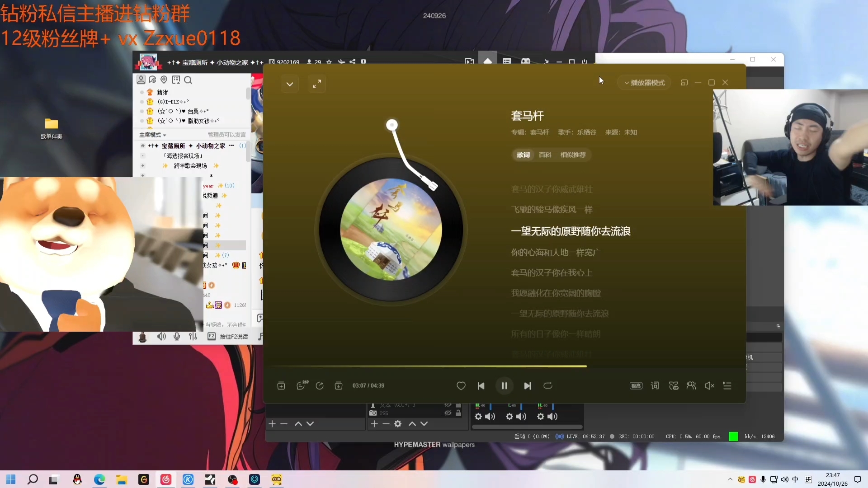This screenshot has height=488, width=868.
Task: Select the 「海选报名现场」 channel
Action: click(x=183, y=156)
